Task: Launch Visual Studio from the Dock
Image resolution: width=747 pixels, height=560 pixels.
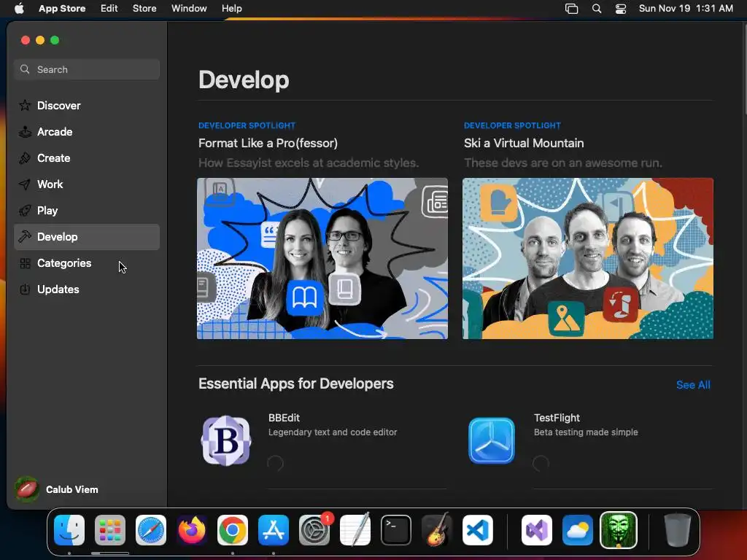Action: [x=536, y=530]
